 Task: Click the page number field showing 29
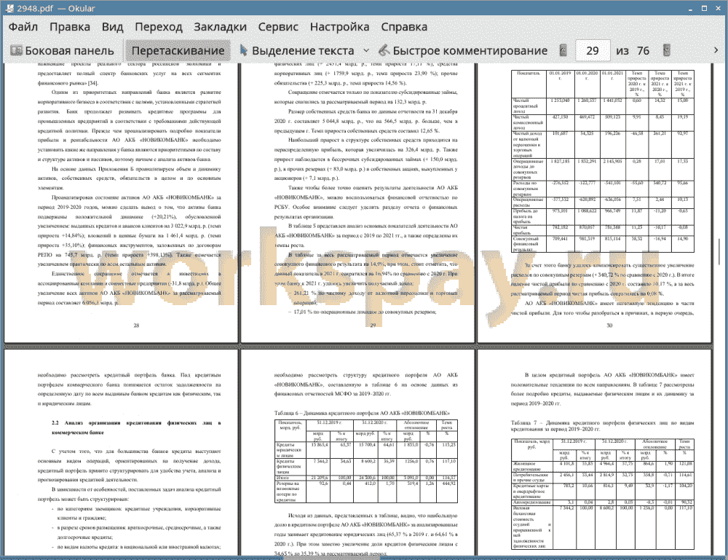(593, 51)
